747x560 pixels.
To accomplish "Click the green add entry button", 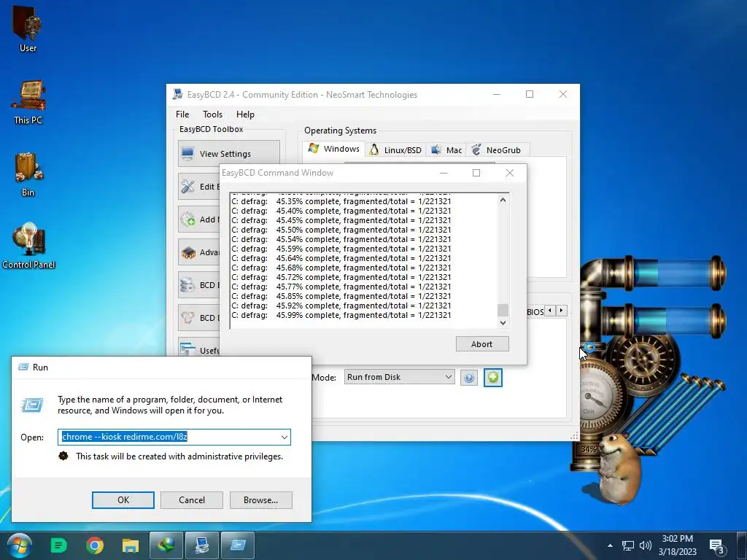I will tap(492, 378).
